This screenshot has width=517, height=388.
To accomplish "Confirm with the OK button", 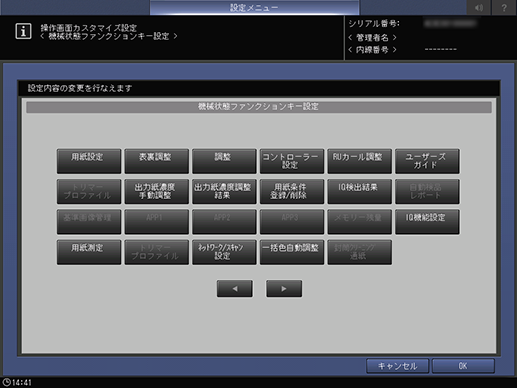I will [x=463, y=366].
